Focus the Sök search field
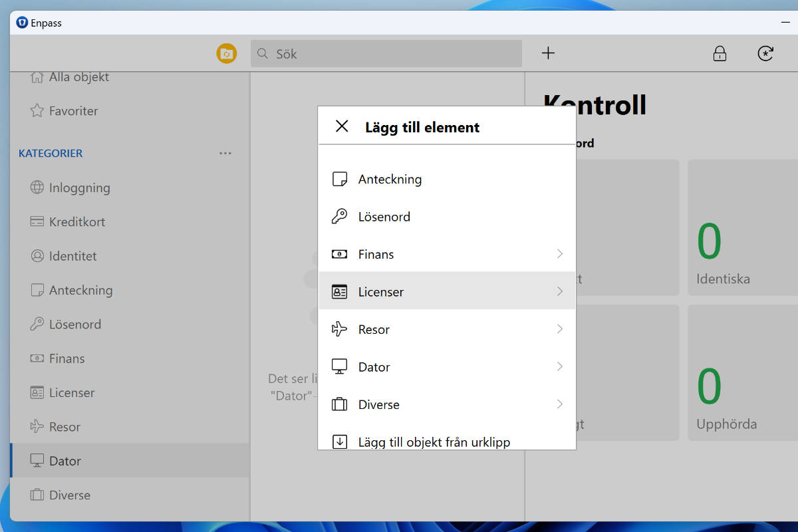 pos(386,53)
